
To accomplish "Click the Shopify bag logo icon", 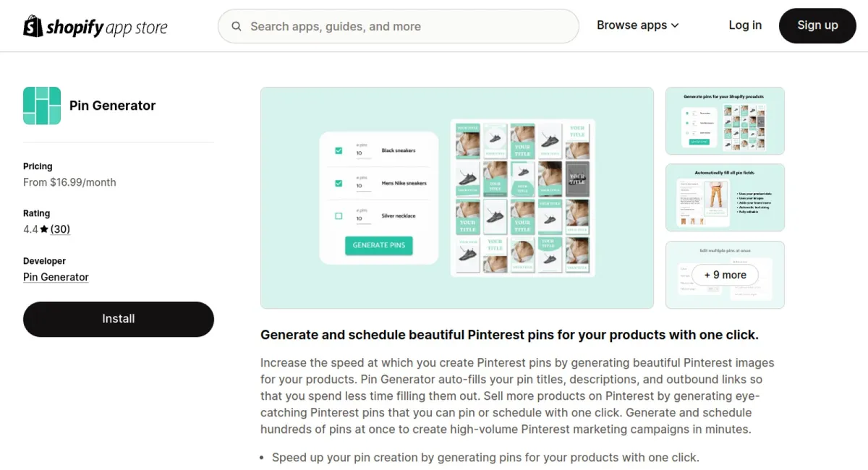I will [x=33, y=26].
